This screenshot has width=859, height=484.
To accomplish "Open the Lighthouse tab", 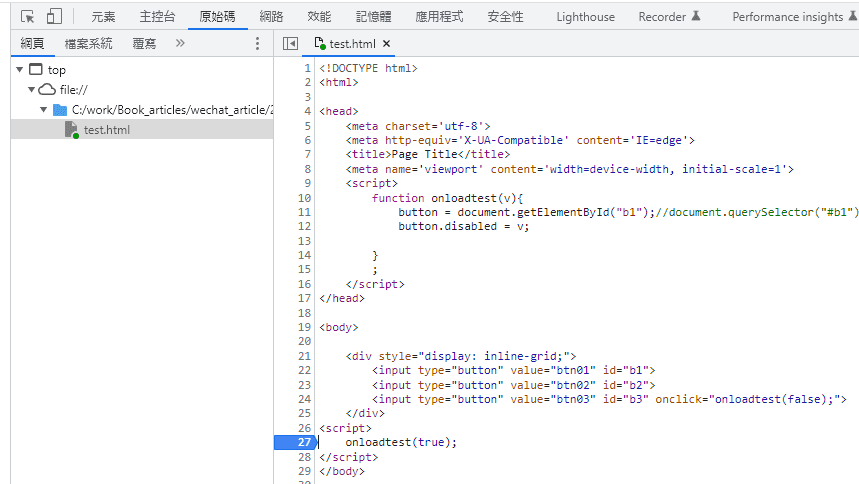I will click(x=585, y=17).
